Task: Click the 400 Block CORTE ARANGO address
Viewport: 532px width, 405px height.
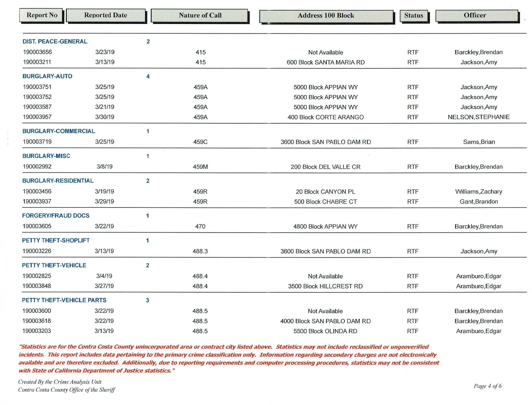Action: [325, 117]
